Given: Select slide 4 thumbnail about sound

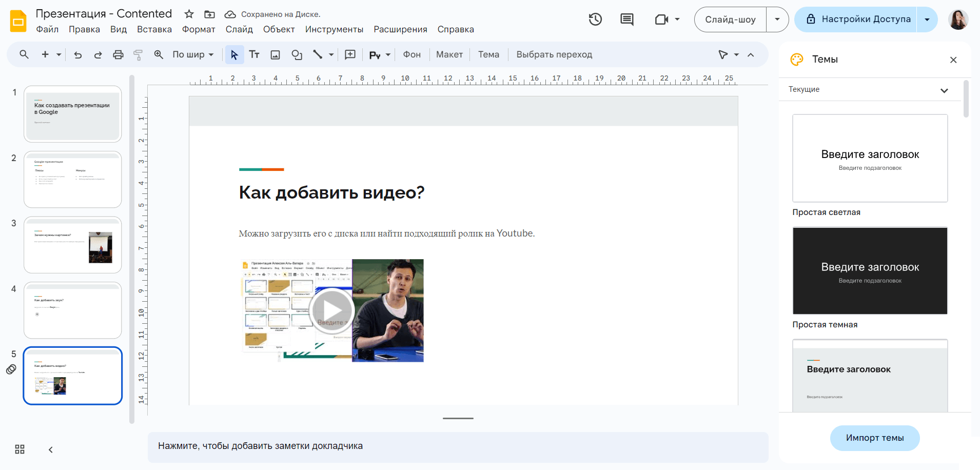Looking at the screenshot, I should [73, 310].
